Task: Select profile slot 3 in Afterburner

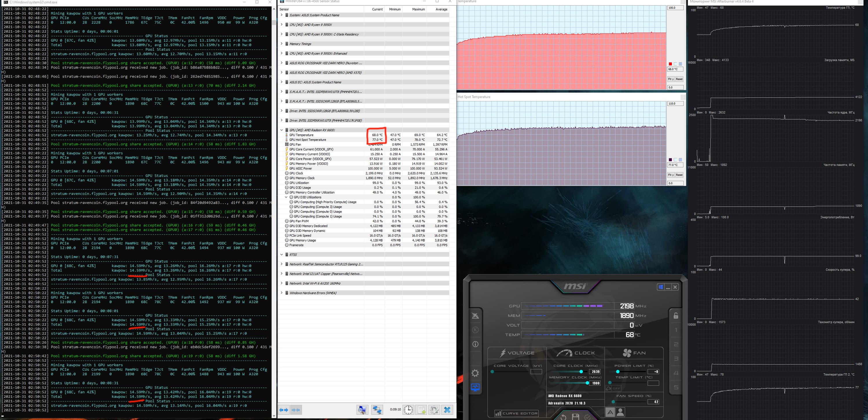Action: tap(676, 359)
